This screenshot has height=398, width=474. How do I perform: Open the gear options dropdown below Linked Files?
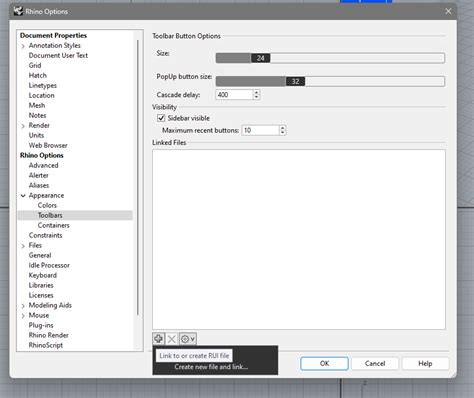188,339
